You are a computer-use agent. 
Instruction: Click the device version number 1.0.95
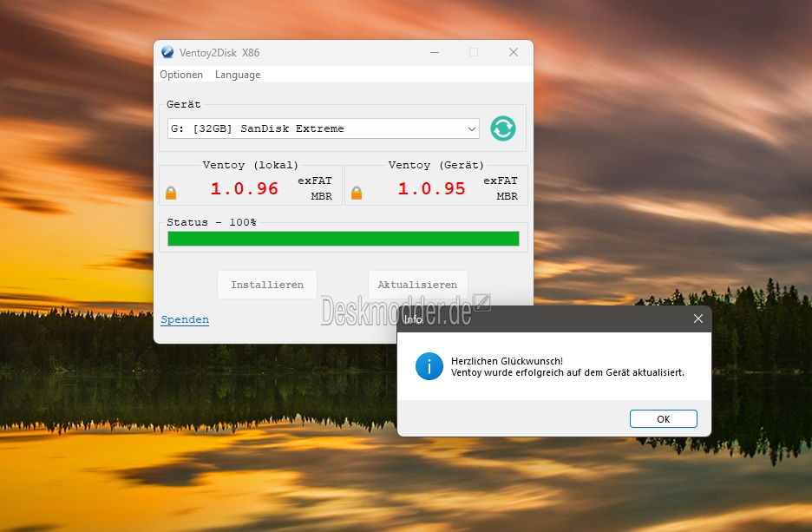(x=431, y=188)
